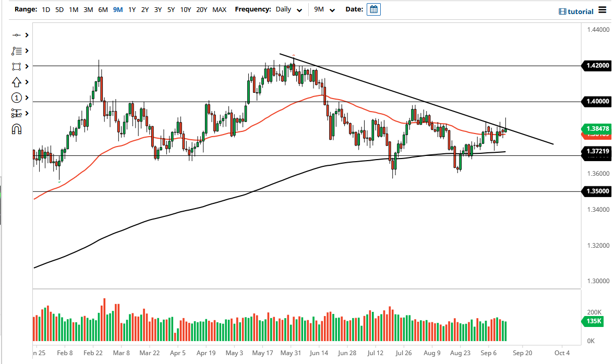This screenshot has width=616, height=364.
Task: Switch to the 3M range
Action: pyautogui.click(x=87, y=9)
